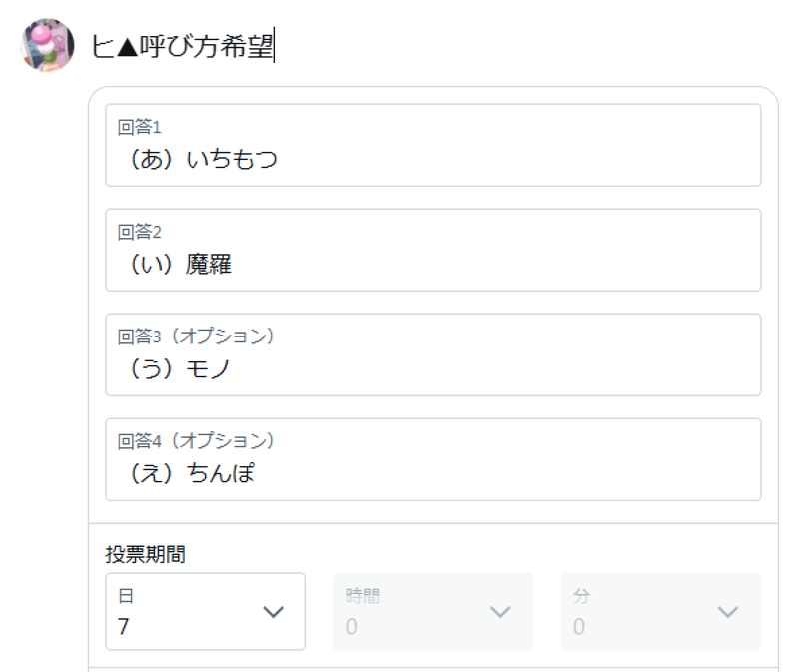Click the '回答1' field label
This screenshot has height=672, width=798.
140,128
